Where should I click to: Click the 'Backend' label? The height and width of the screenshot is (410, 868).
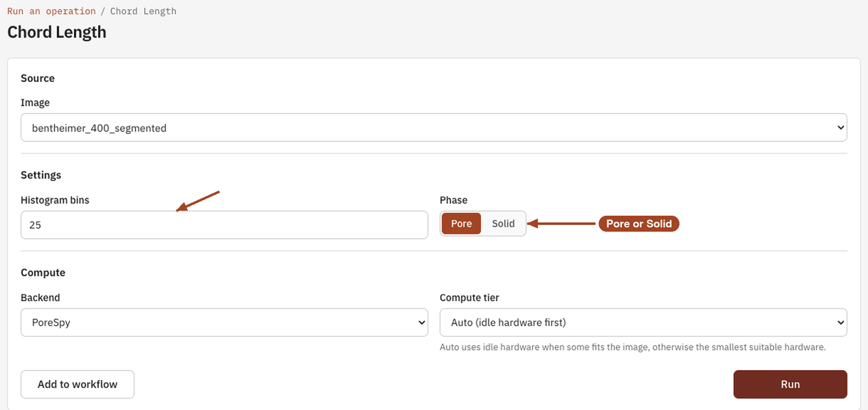point(41,298)
